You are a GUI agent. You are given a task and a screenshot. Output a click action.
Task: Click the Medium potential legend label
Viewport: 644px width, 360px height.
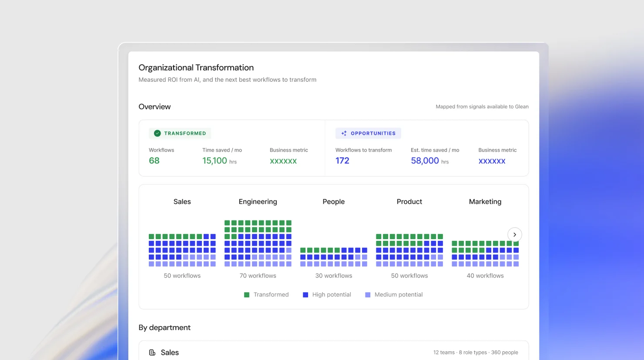click(399, 295)
